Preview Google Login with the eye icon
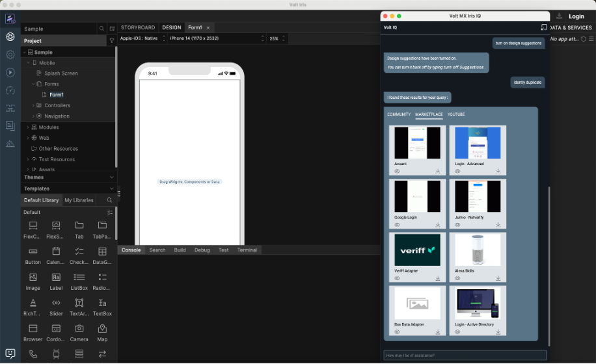Viewport: 596px width, 364px height. [x=397, y=225]
